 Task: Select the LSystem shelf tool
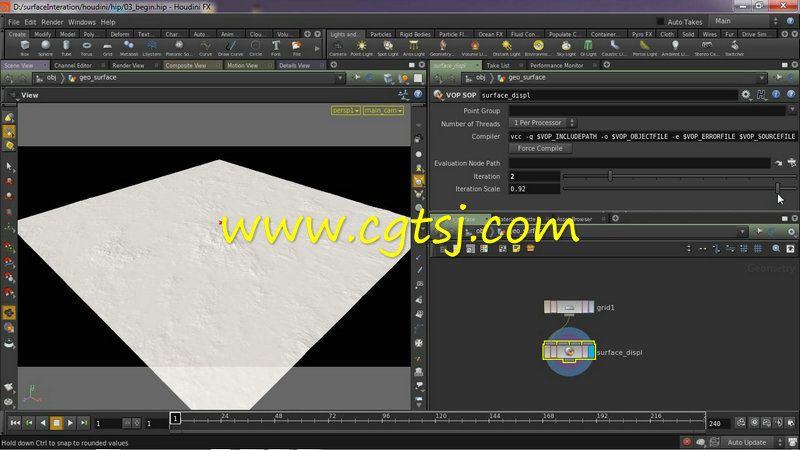152,48
